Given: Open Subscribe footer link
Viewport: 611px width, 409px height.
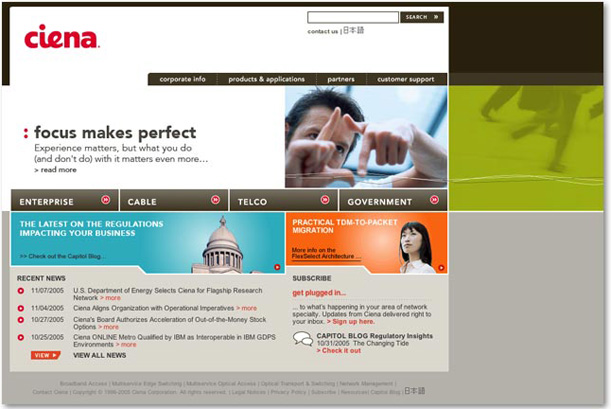Looking at the screenshot, I should point(323,392).
